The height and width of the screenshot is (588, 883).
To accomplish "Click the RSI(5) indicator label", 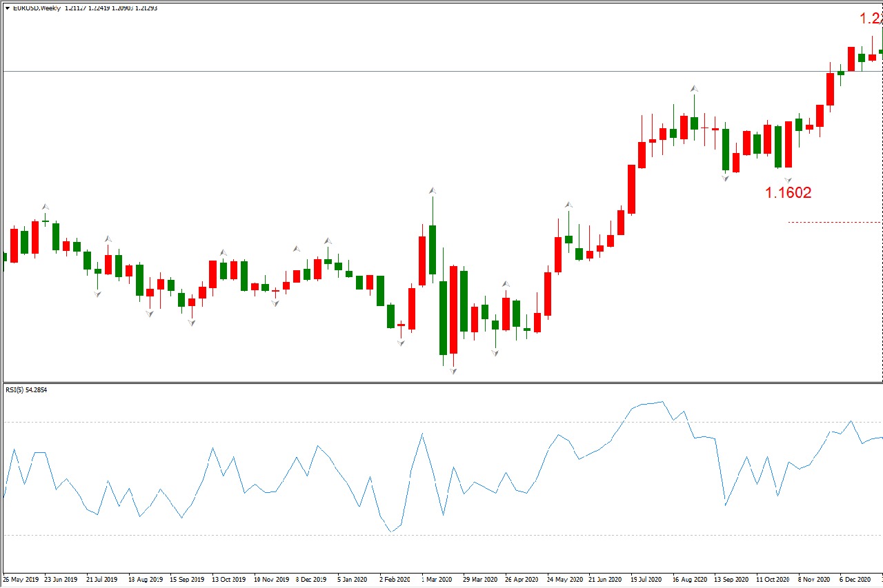I will coord(17,390).
